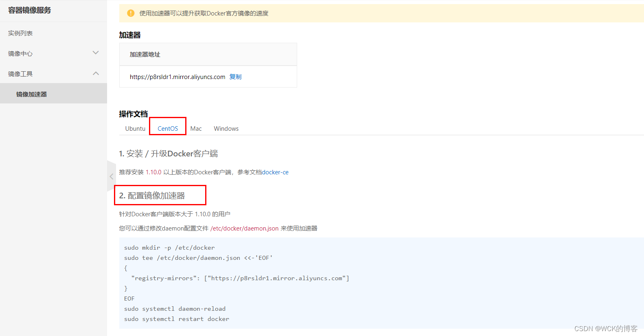Click heading 1. 安装 / 升级Docker客户端
Screen dimensions: 644x336
tap(169, 154)
